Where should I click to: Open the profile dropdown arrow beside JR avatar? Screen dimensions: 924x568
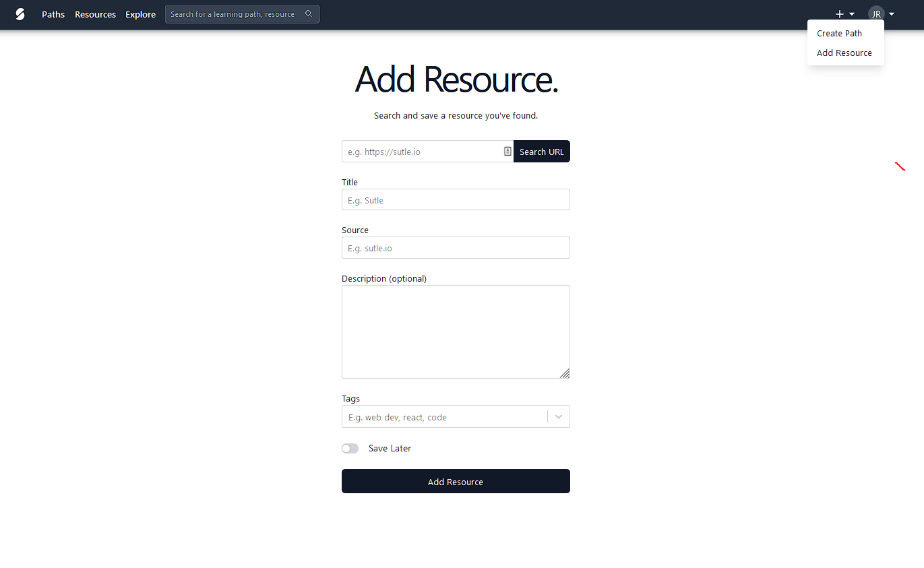(x=891, y=13)
